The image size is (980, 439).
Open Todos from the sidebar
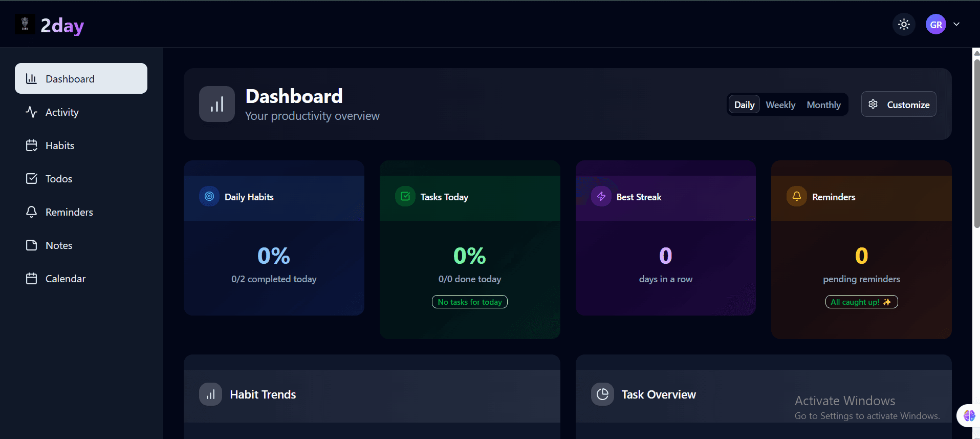point(81,178)
